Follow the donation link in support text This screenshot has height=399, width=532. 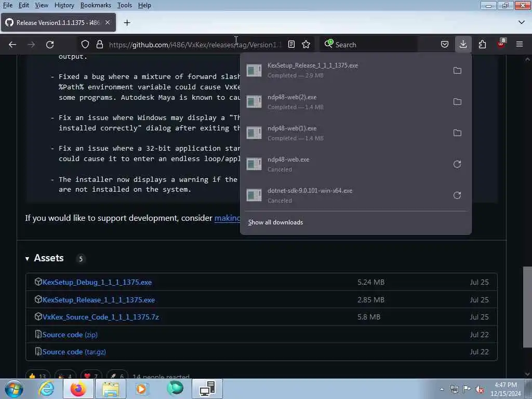point(228,218)
